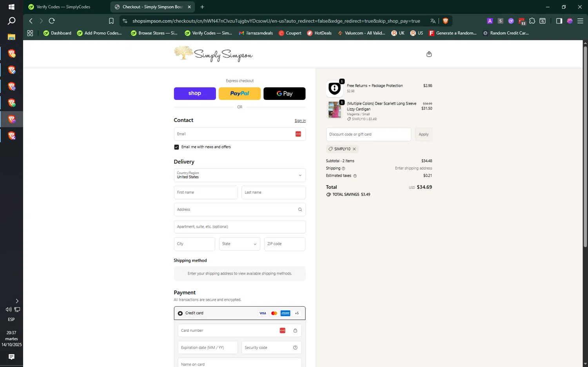Image resolution: width=588 pixels, height=367 pixels.
Task: Toggle the browser sidebar panel icon
Action: tap(559, 21)
